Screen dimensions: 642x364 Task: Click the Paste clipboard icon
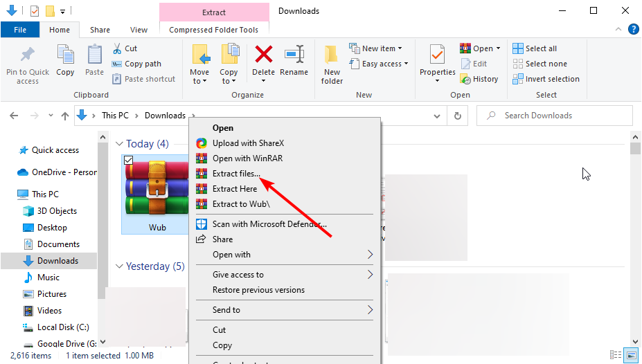95,55
